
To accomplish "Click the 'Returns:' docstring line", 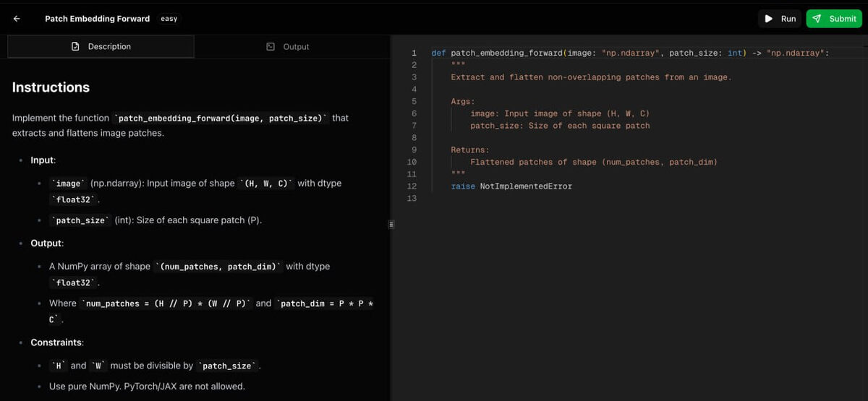I will point(470,150).
